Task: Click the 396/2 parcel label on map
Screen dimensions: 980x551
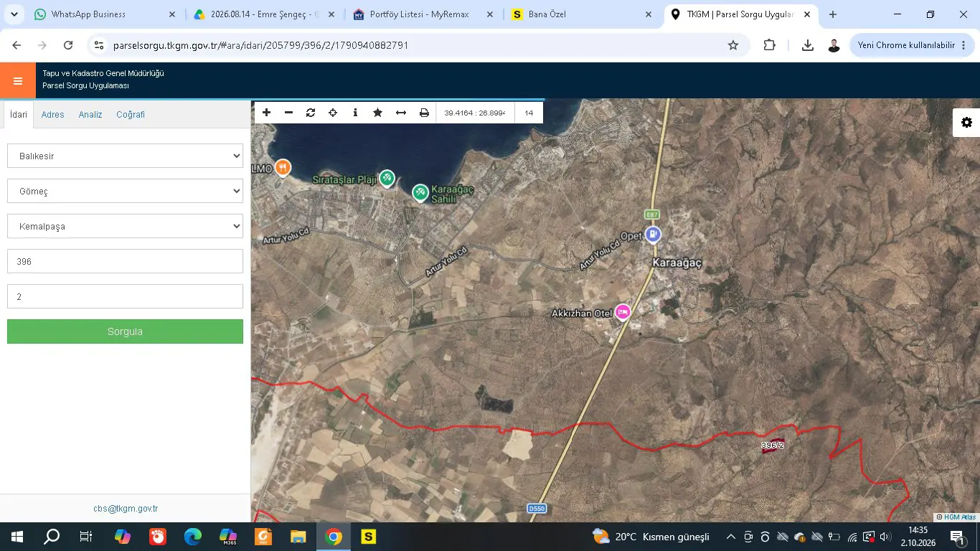Action: [x=773, y=446]
